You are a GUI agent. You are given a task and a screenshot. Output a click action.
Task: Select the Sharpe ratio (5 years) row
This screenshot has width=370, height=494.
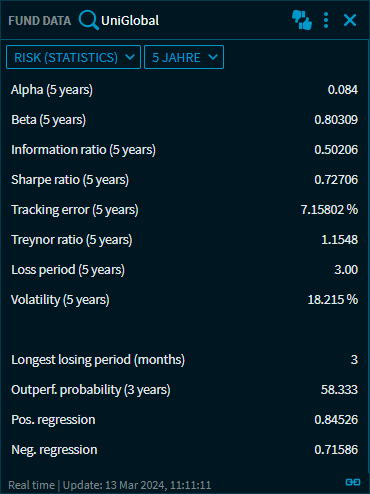[x=184, y=180]
